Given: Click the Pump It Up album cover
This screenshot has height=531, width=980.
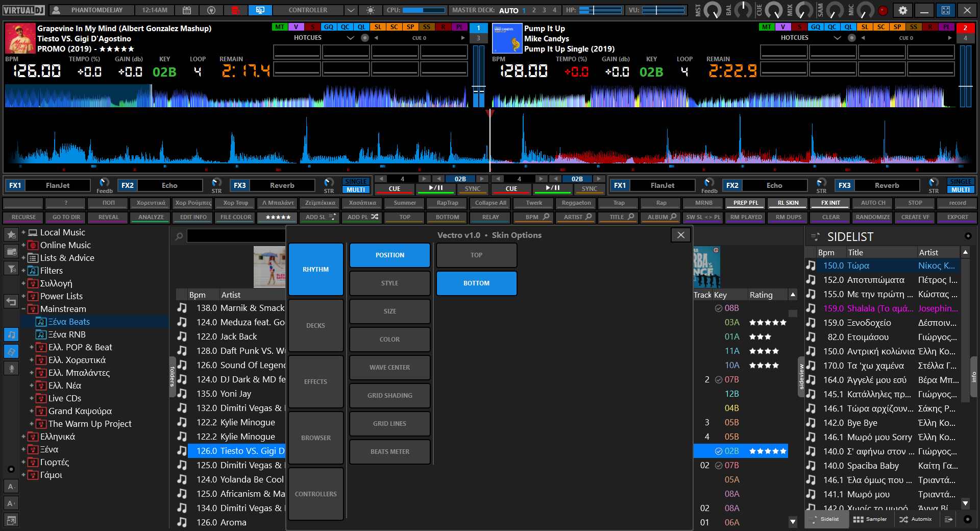Looking at the screenshot, I should click(507, 38).
